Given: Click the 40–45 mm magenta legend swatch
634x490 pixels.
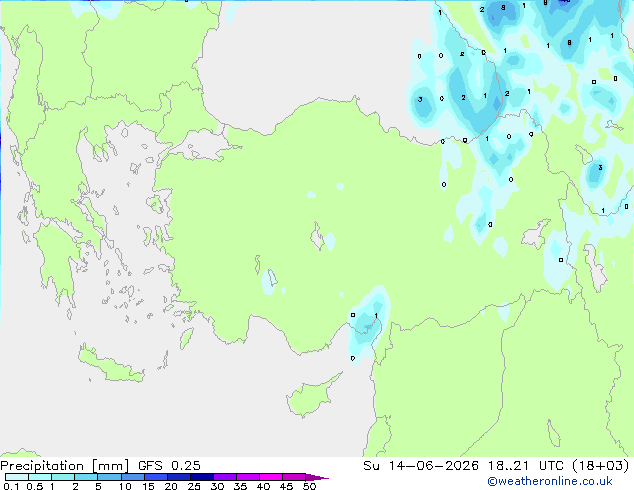Looking at the screenshot, I should click(x=271, y=477).
